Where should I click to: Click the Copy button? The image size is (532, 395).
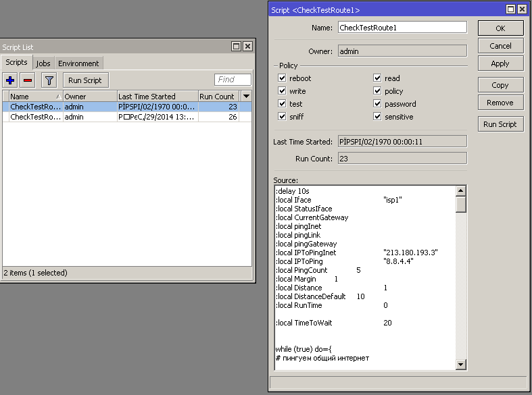500,85
